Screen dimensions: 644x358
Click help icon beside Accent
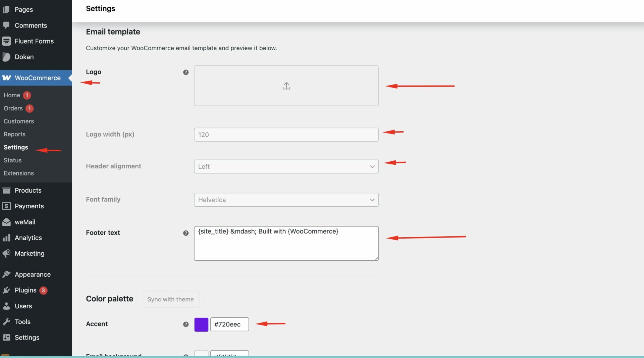186,324
